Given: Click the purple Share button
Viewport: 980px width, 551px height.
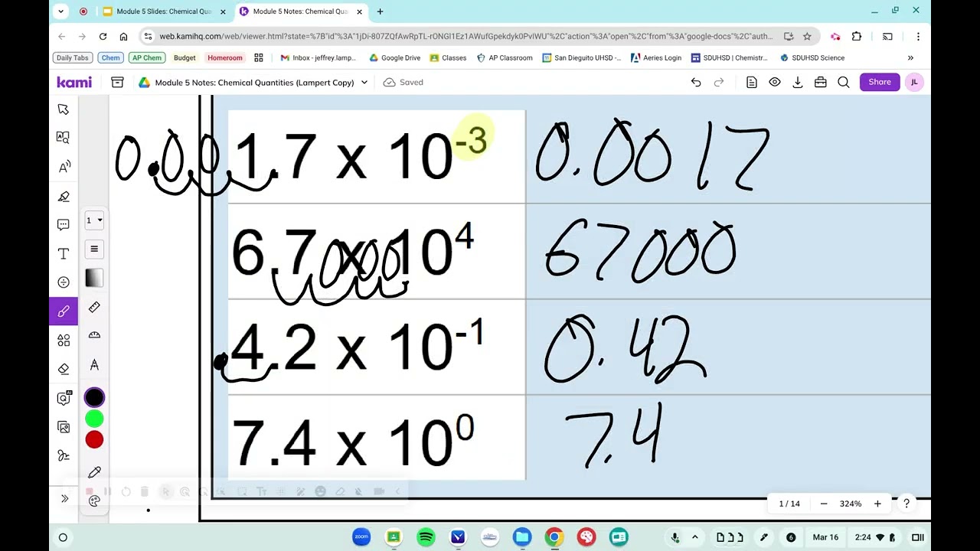Looking at the screenshot, I should [x=880, y=82].
